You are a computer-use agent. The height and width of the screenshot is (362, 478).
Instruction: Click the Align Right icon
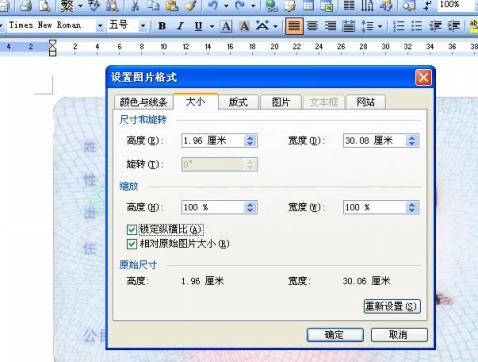pos(330,26)
